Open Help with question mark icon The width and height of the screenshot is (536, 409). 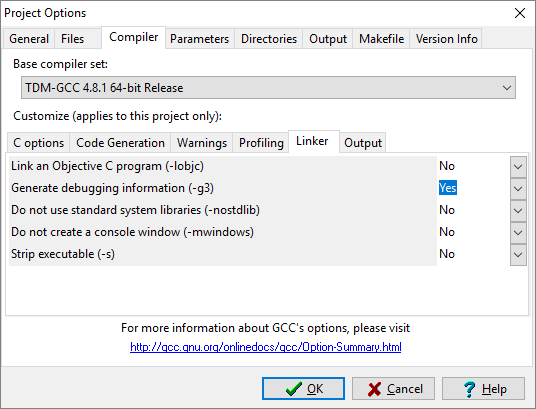pos(483,388)
